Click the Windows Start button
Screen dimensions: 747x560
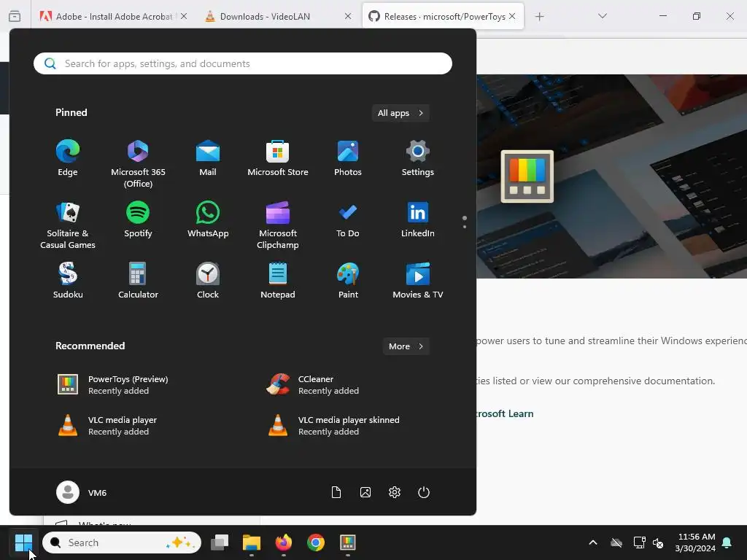coord(23,542)
